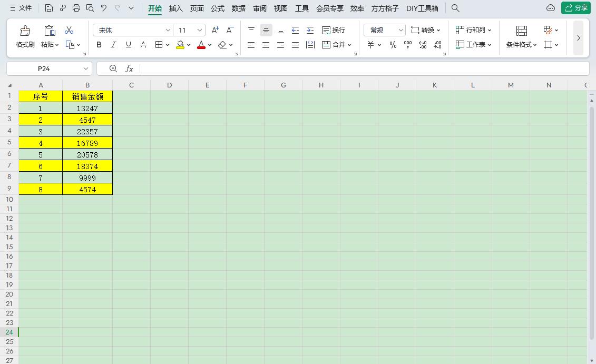The width and height of the screenshot is (596, 364).
Task: Toggle Underline formatting
Action: 129,45
